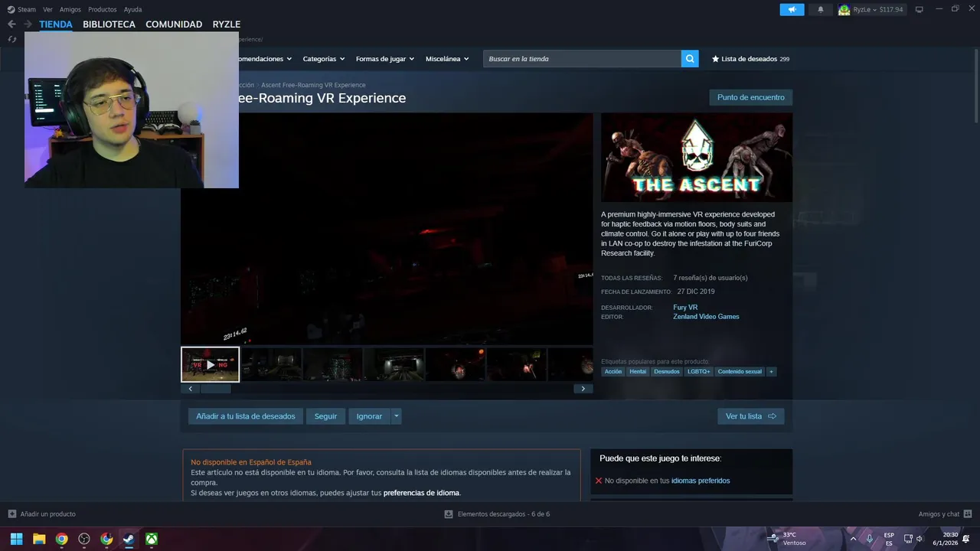Expand the Miscelánea dropdown
The image size is (980, 551).
click(447, 59)
